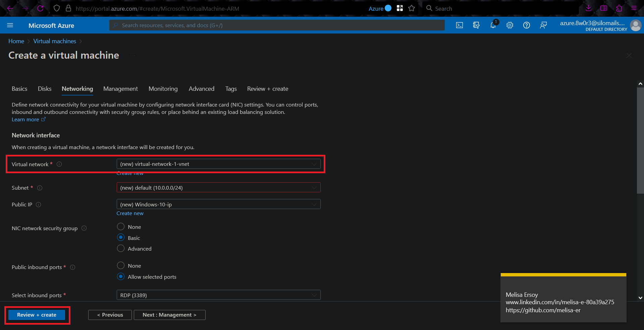Open the browser downloads icon
The image size is (644, 330).
(588, 8)
